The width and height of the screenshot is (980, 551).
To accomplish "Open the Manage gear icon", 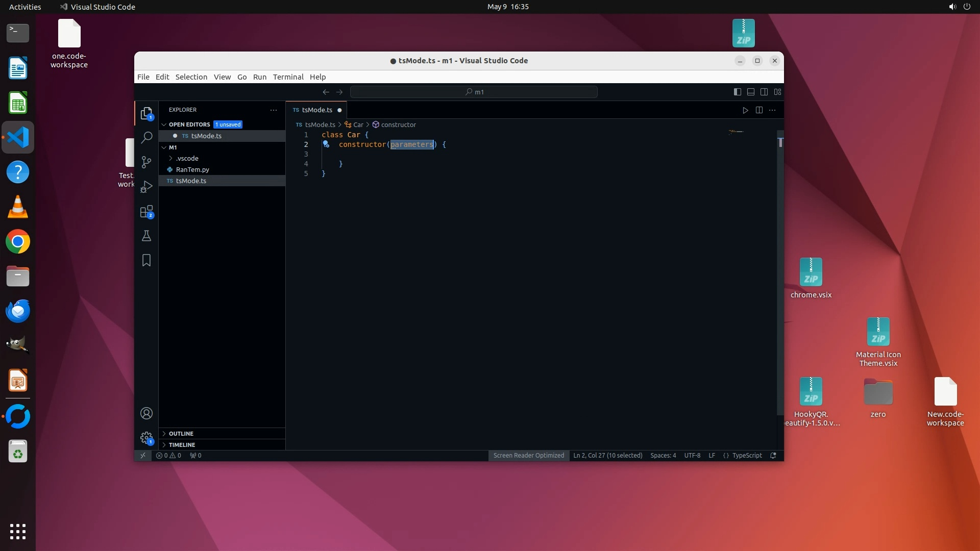I will (x=146, y=438).
